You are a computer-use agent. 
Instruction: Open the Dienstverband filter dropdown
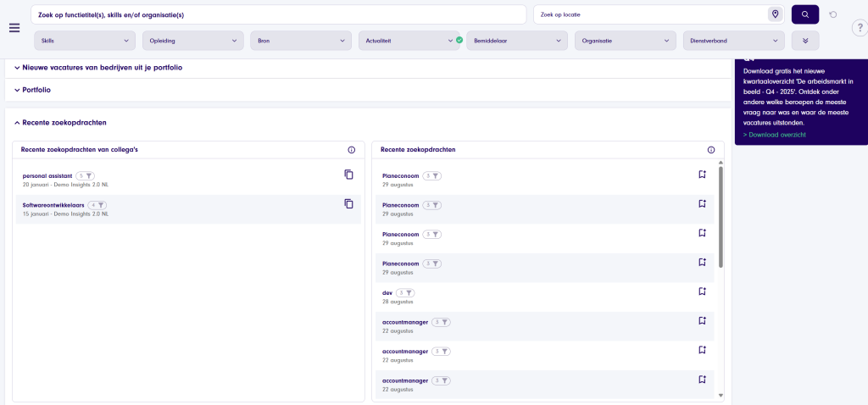[734, 41]
